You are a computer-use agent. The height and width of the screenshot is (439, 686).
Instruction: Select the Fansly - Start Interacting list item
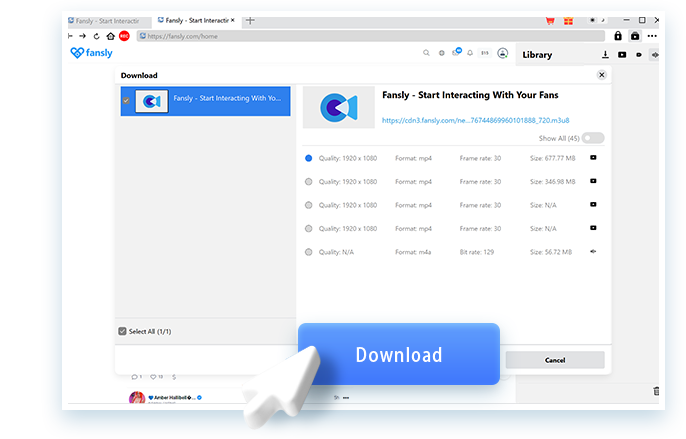206,101
